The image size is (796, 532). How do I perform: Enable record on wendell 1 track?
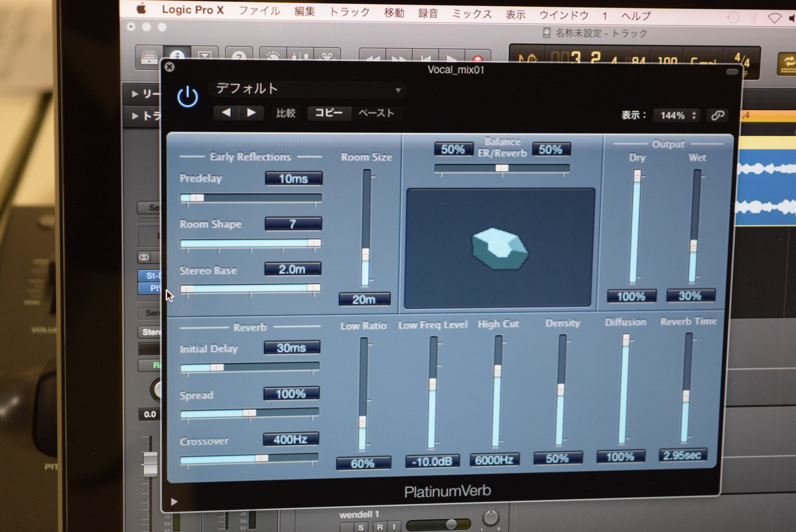[380, 527]
